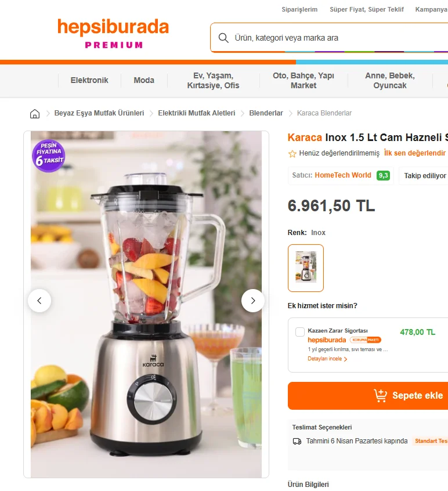Open Ev, Yaşam, Kırtasiye, Ofis menu
The image size is (448, 491).
[x=213, y=81]
